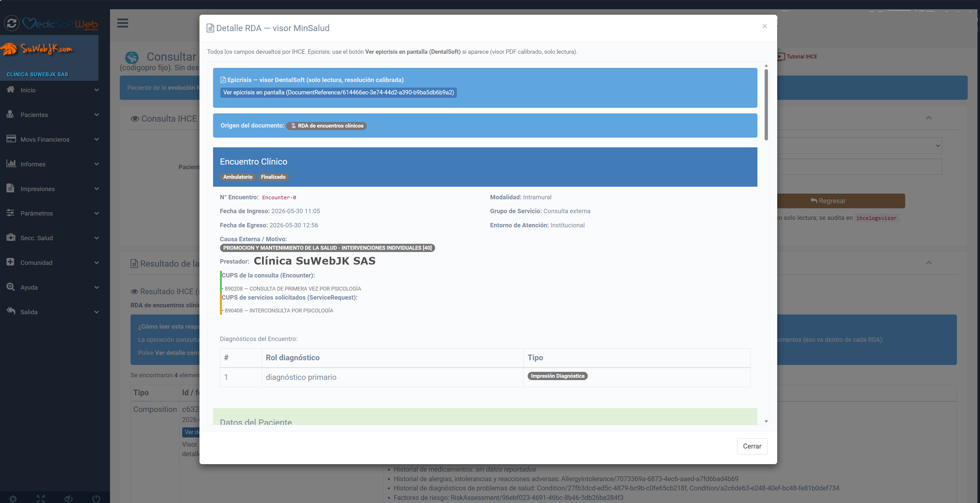980x503 pixels.
Task: Click the Pacientes user icon in sidebar
Action: 10,114
